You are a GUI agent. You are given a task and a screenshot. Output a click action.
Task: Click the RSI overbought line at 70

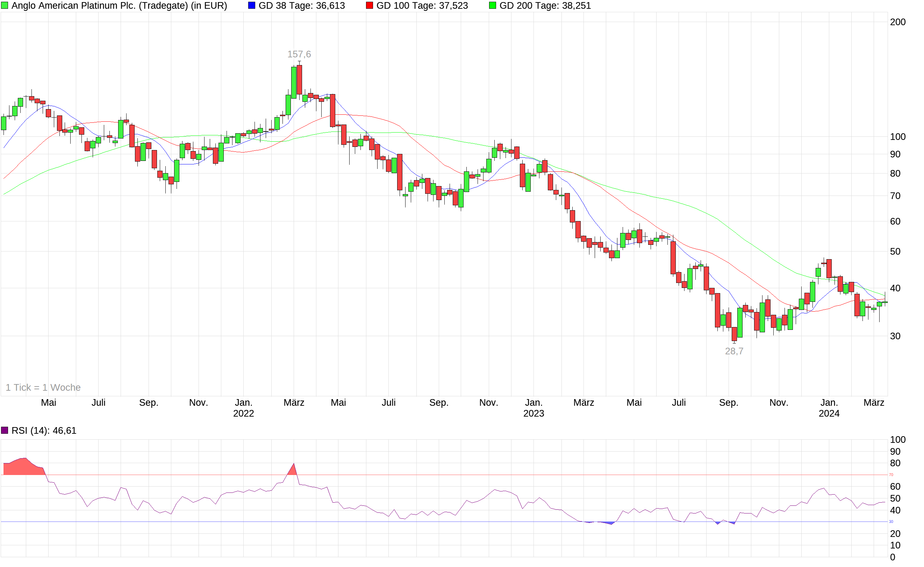(450, 475)
